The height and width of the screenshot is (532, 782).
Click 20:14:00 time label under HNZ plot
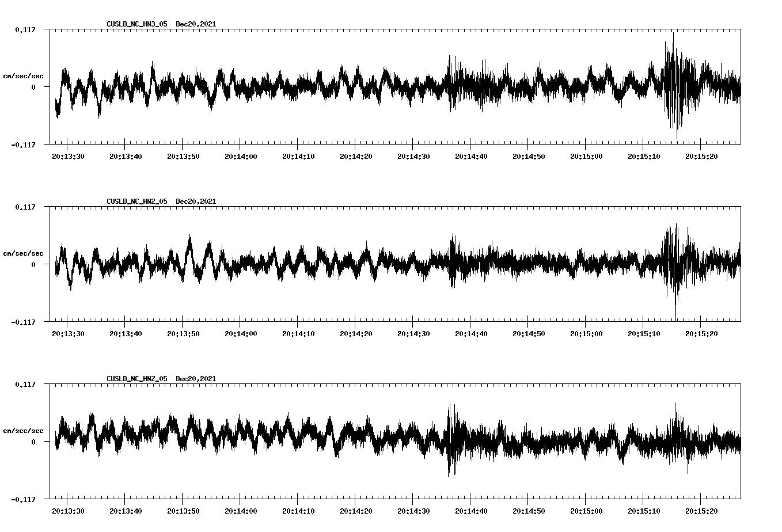point(241,511)
